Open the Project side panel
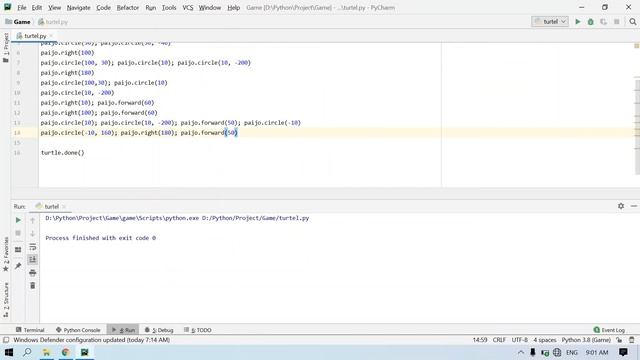This screenshot has height=360, width=640. tap(6, 47)
